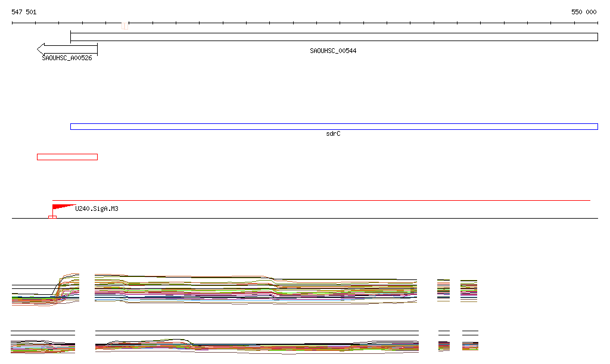Select the upper plot's last small right block

point(469,290)
